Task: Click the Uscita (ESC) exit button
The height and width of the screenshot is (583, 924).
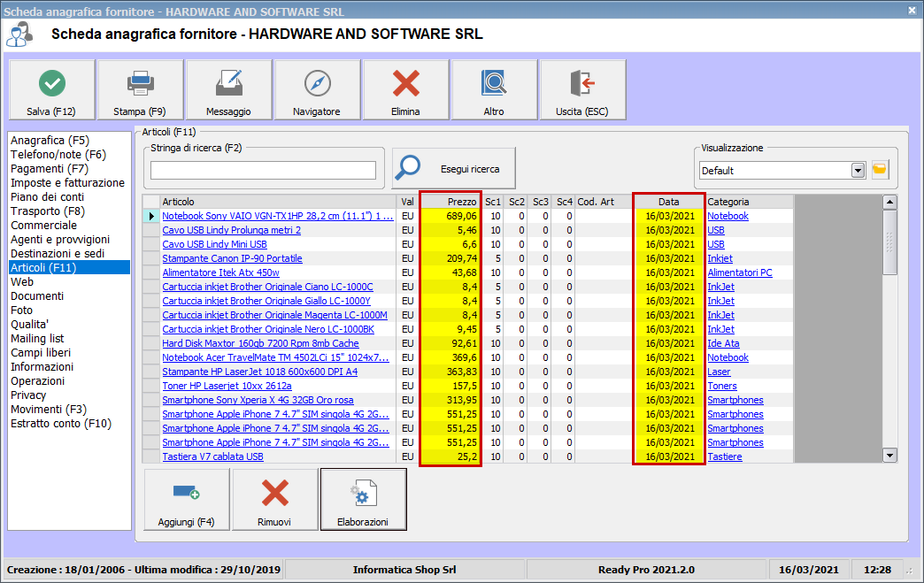Action: (x=582, y=90)
